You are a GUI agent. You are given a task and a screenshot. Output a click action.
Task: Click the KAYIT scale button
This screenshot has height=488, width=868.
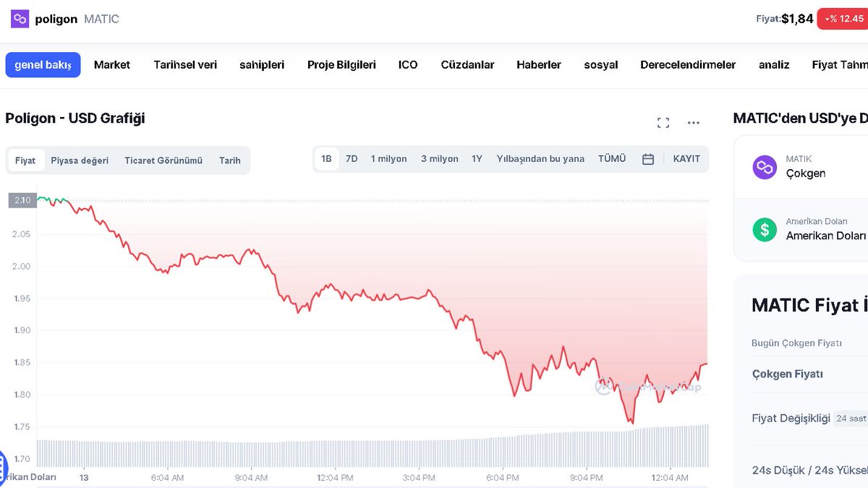(686, 159)
